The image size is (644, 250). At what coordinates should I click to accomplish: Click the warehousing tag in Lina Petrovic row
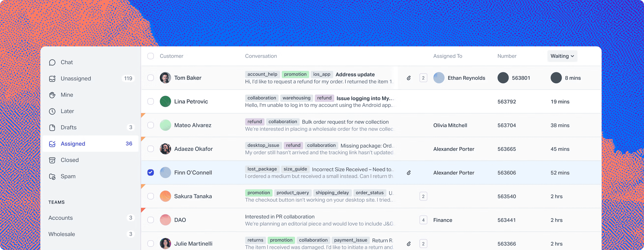[x=297, y=98]
